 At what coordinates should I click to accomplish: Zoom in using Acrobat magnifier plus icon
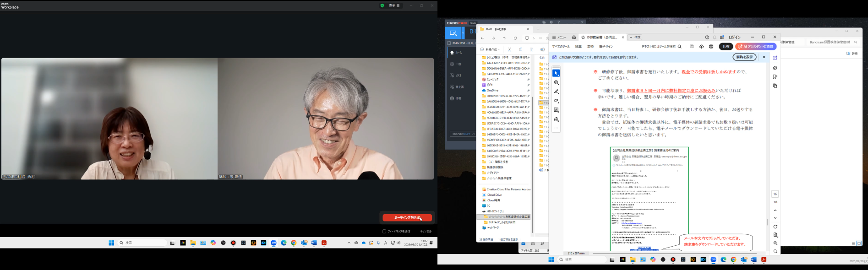coord(775,243)
